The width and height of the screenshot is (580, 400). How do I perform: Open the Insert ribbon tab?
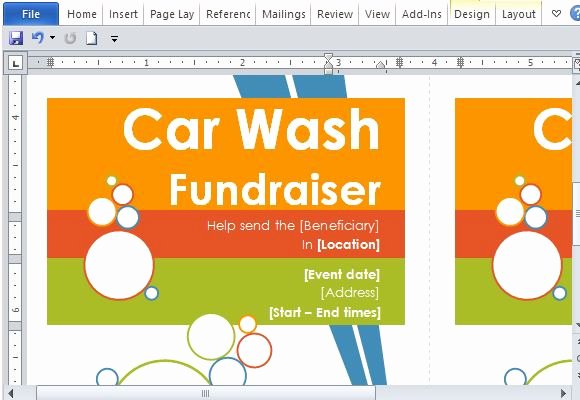tap(123, 14)
